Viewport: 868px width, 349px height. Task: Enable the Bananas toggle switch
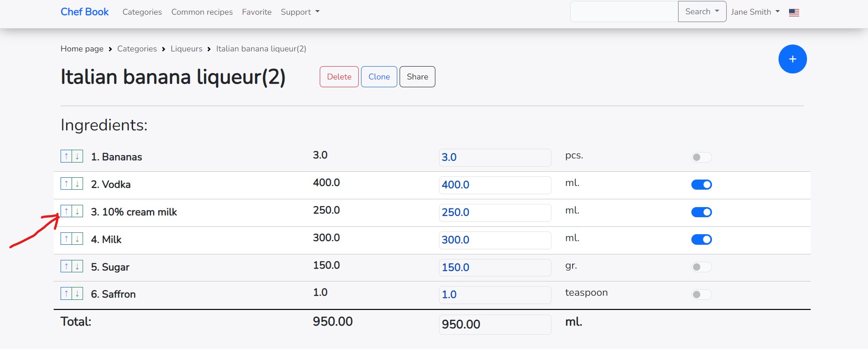701,158
